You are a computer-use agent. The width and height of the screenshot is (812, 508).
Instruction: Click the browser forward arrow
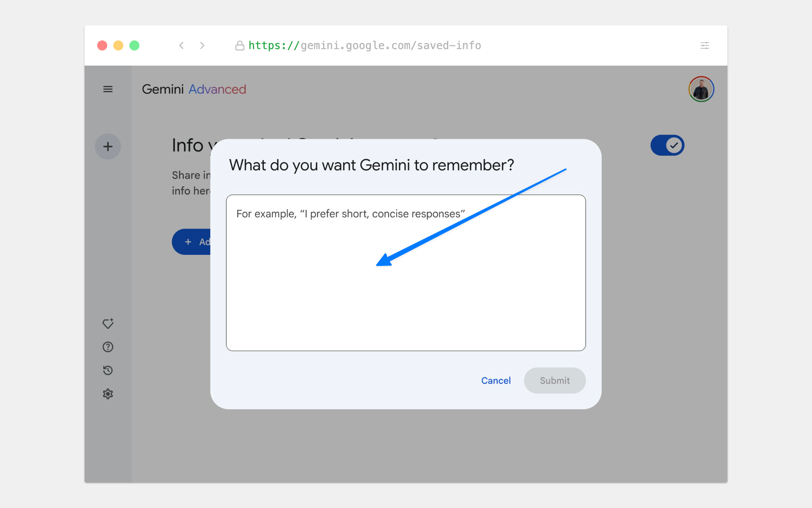pyautogui.click(x=202, y=46)
